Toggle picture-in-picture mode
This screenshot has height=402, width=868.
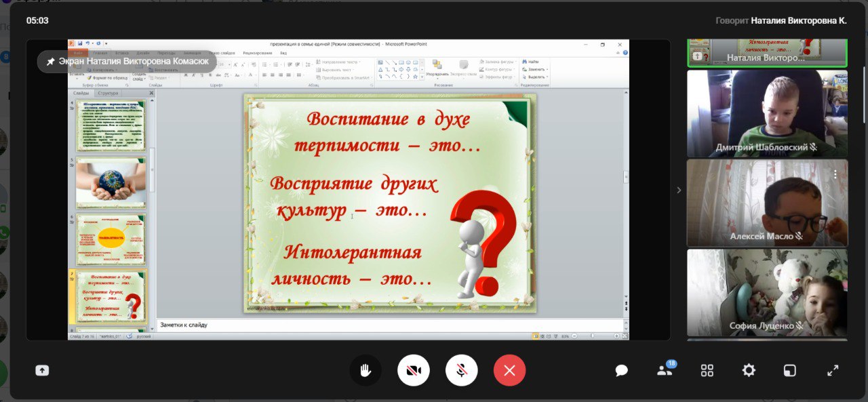[790, 370]
